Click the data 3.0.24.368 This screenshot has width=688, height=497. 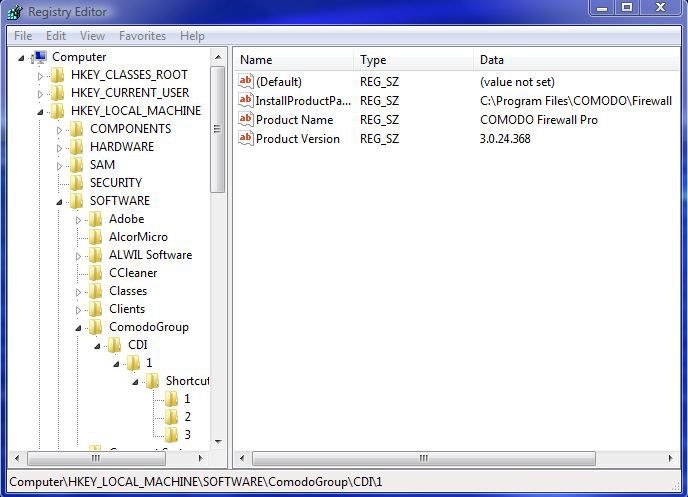pyautogui.click(x=505, y=139)
